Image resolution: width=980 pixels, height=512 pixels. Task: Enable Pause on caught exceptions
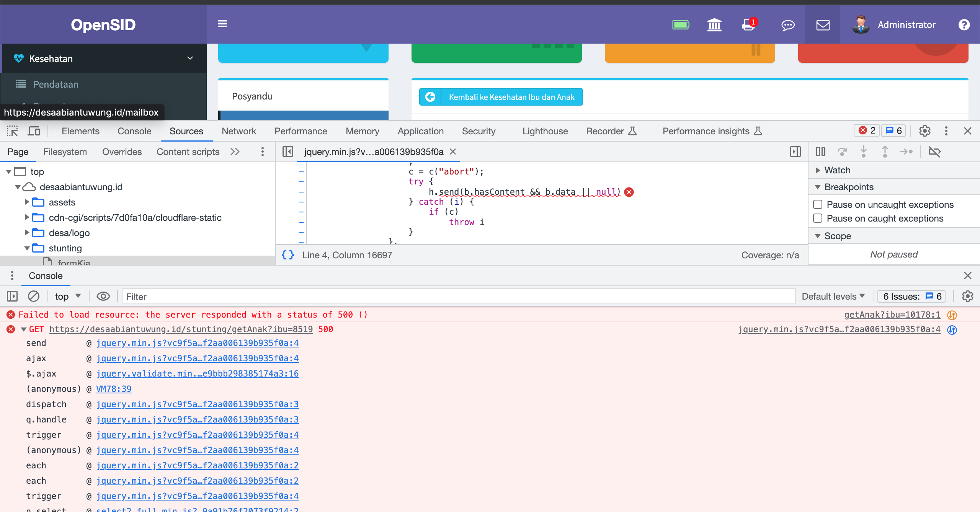pos(818,218)
